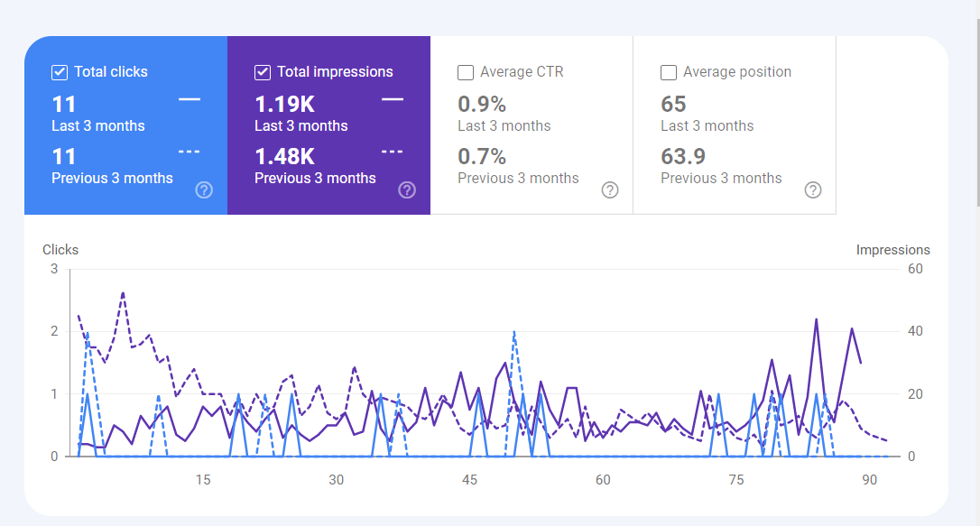Click the 65 average position value
This screenshot has height=526, width=980.
[673, 105]
